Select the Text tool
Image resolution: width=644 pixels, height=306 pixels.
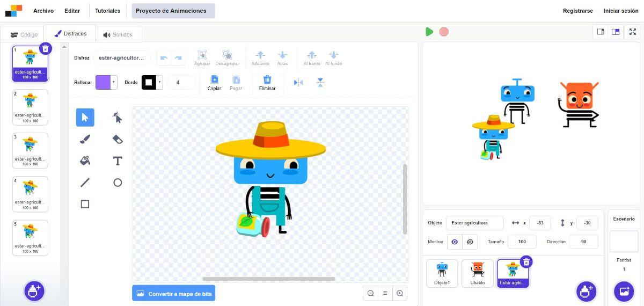tap(118, 161)
